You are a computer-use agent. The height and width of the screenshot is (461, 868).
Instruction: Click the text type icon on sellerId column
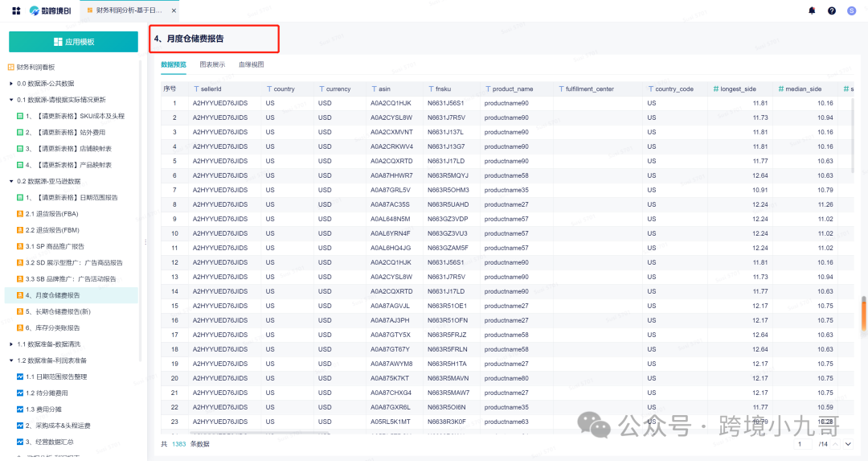195,89
